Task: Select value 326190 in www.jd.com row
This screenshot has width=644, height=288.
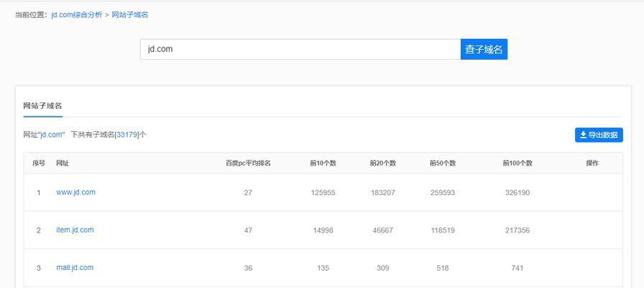Action: (x=517, y=192)
